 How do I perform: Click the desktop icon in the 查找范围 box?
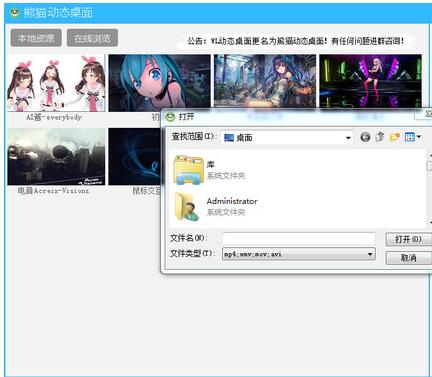[x=229, y=138]
